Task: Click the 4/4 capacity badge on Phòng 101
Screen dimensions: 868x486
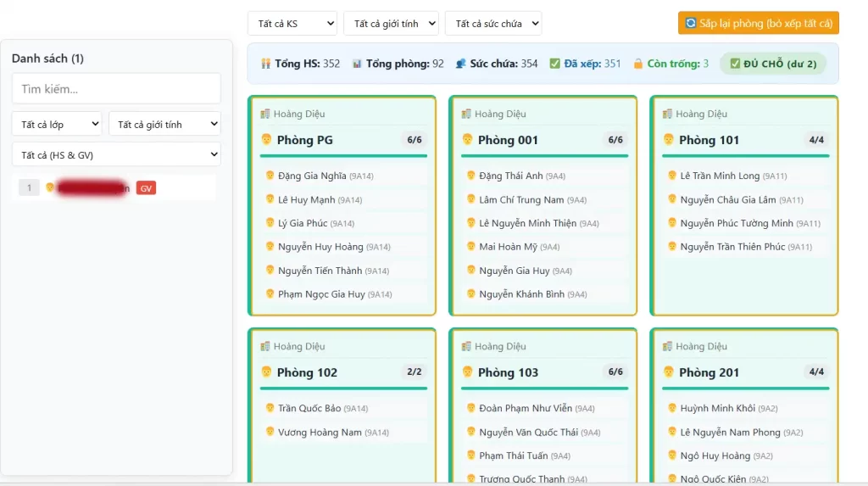Action: [816, 140]
